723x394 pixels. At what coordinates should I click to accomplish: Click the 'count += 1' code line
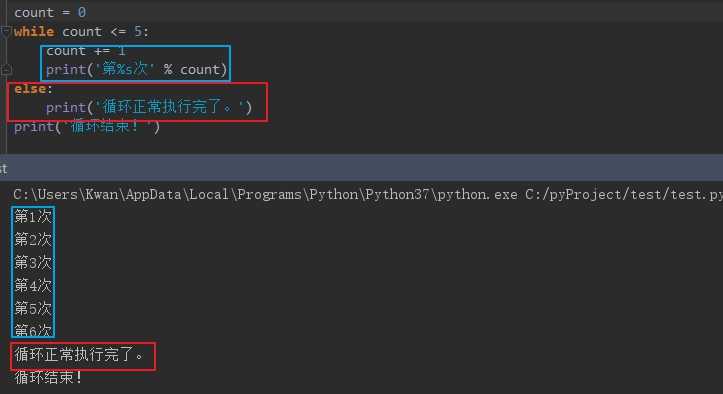click(x=86, y=50)
